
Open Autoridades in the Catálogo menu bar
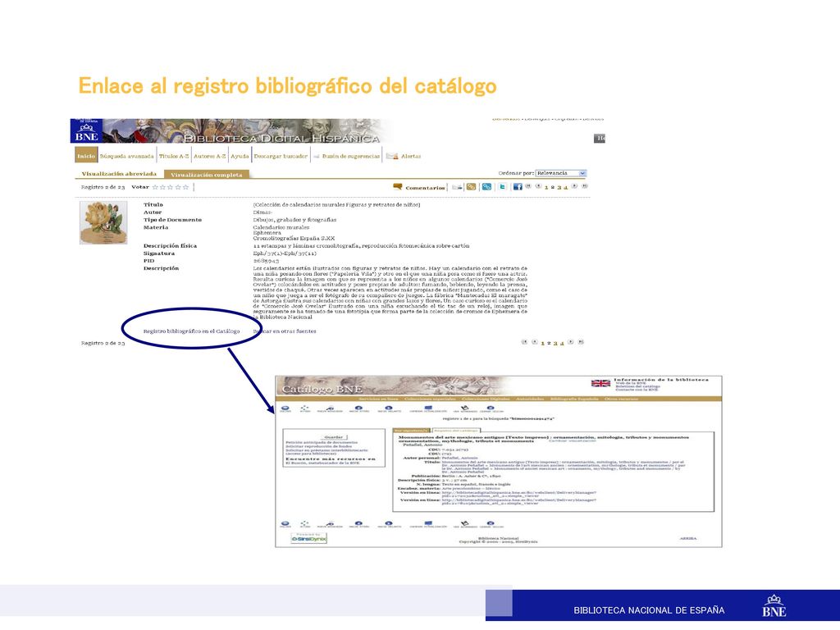pyautogui.click(x=530, y=399)
